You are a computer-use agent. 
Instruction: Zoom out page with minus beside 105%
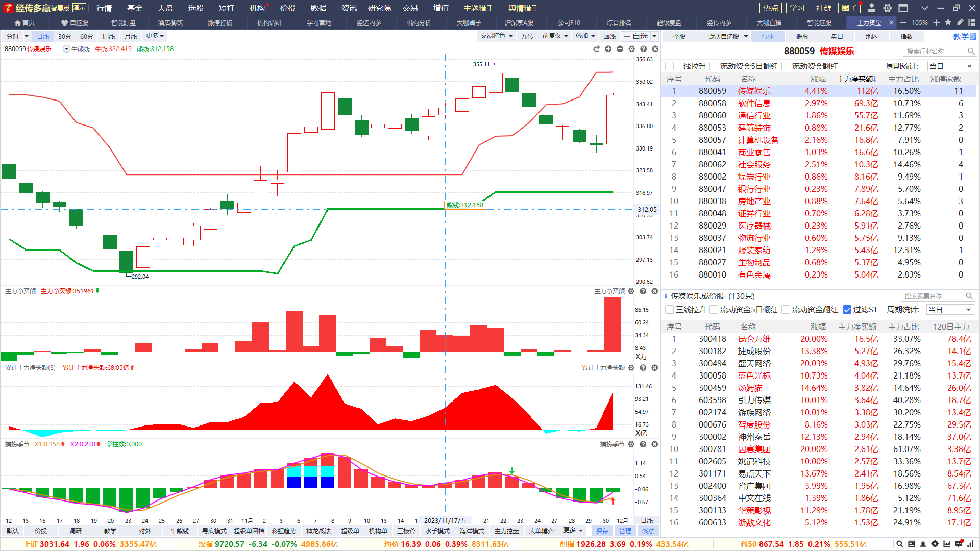tap(903, 23)
